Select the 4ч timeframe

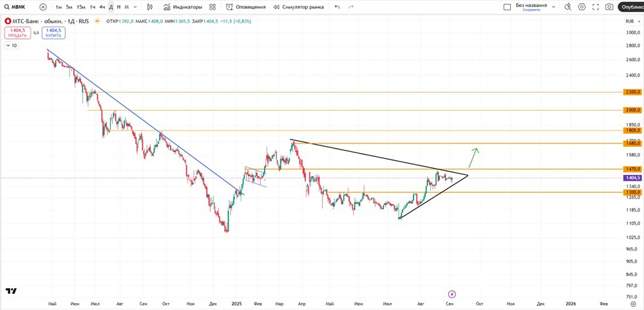102,7
